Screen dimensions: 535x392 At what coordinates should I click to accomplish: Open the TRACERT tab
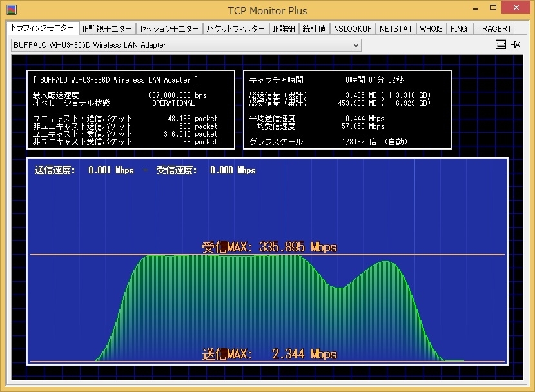click(x=494, y=29)
